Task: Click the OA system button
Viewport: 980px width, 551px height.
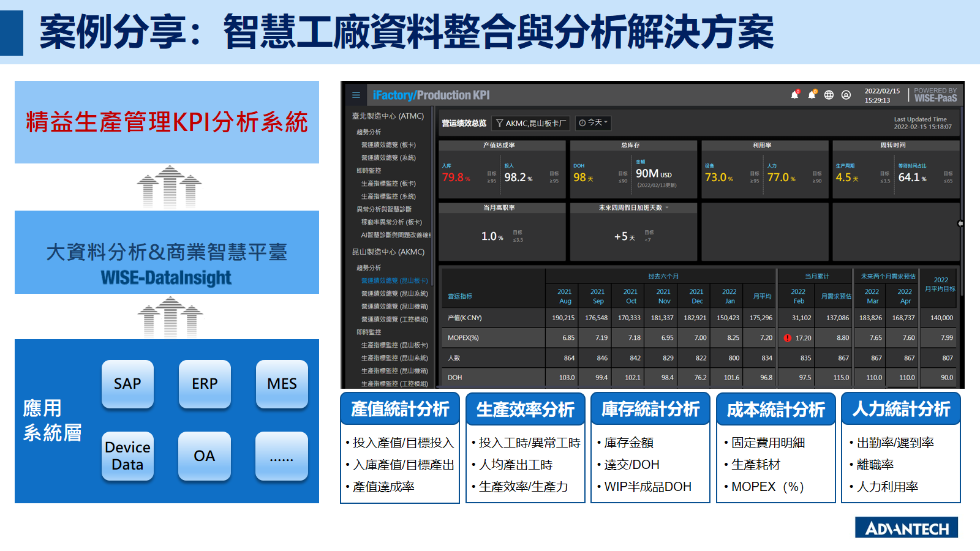Action: click(x=205, y=456)
